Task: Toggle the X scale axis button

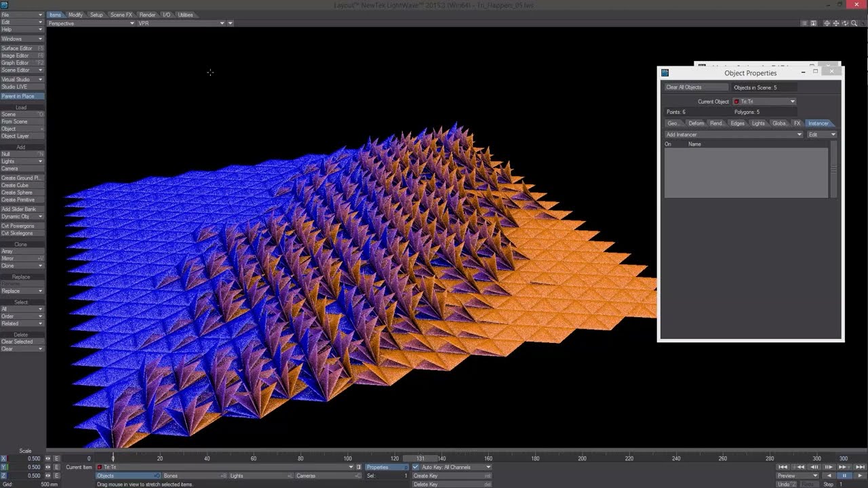Action: pos(3,458)
